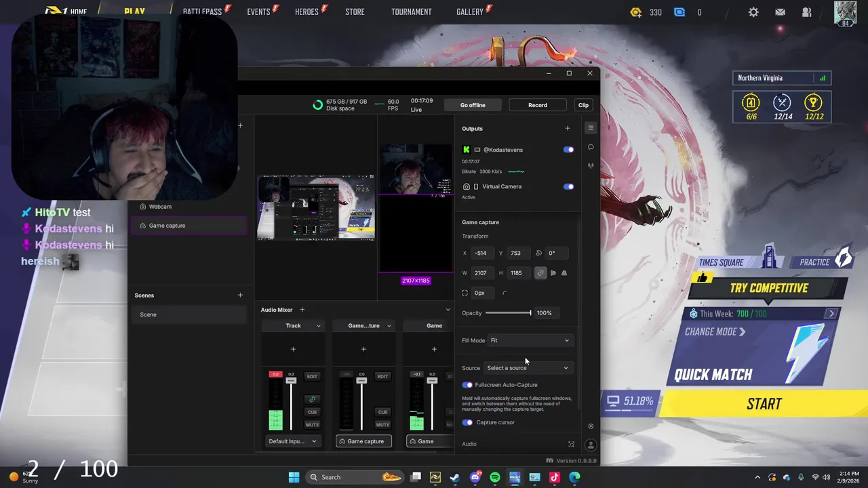Click the audio scan icon beside the Audio label

pos(571,444)
